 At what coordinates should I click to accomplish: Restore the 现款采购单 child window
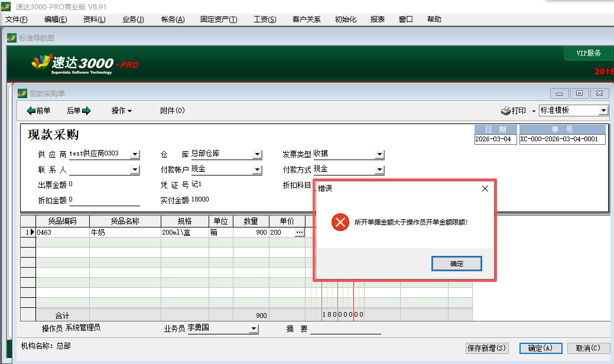click(x=580, y=93)
